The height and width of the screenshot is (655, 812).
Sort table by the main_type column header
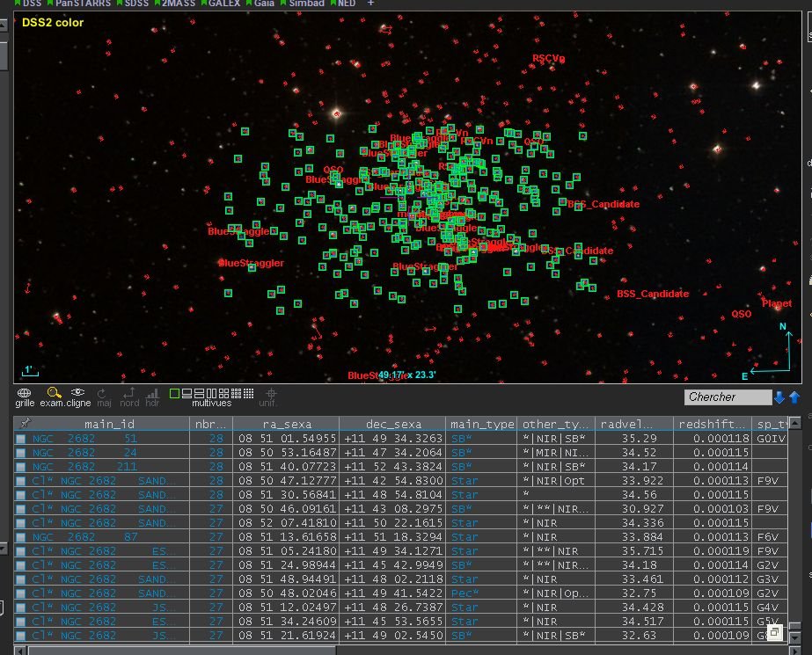tap(481, 424)
